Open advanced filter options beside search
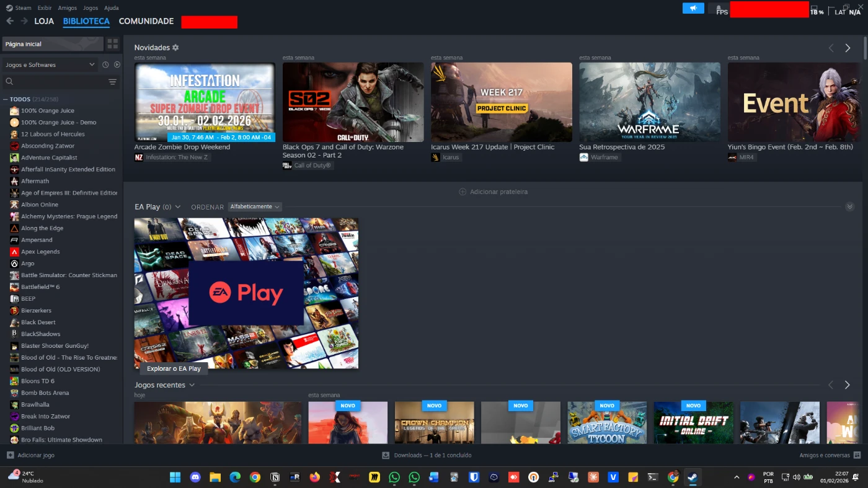 112,82
